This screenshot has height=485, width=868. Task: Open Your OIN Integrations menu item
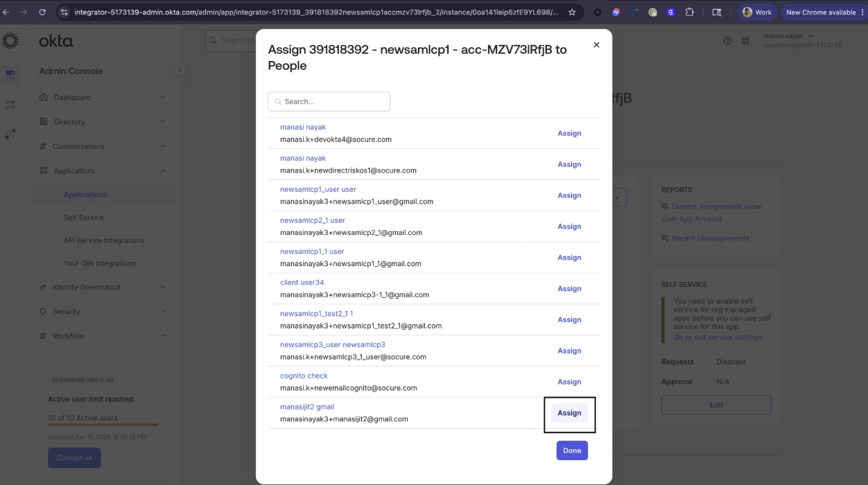click(100, 263)
